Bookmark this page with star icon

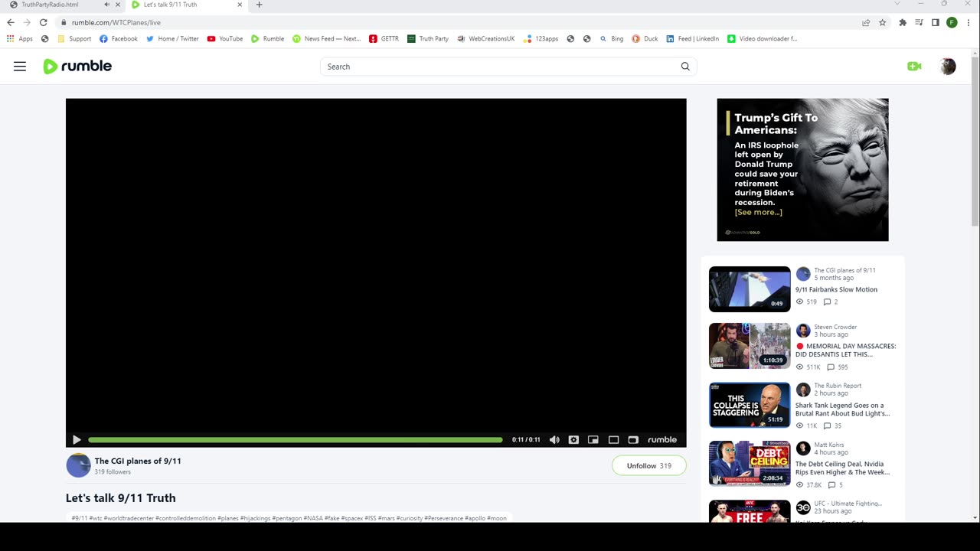(882, 23)
